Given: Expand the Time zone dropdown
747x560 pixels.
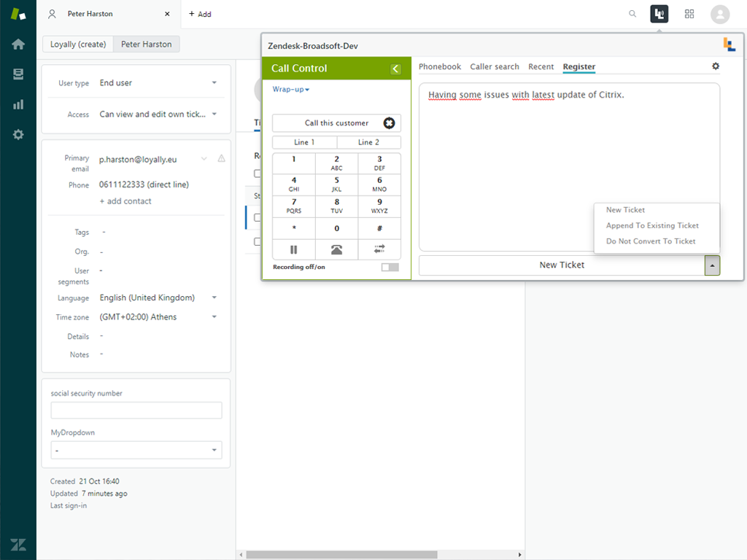Looking at the screenshot, I should (x=158, y=317).
